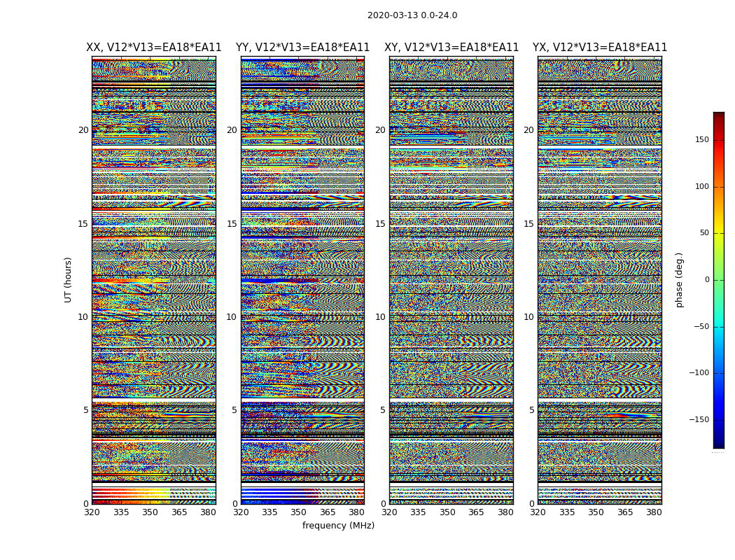The height and width of the screenshot is (560, 735).
Task: Click the frequency (MHz) x-axis label
Action: tap(338, 526)
